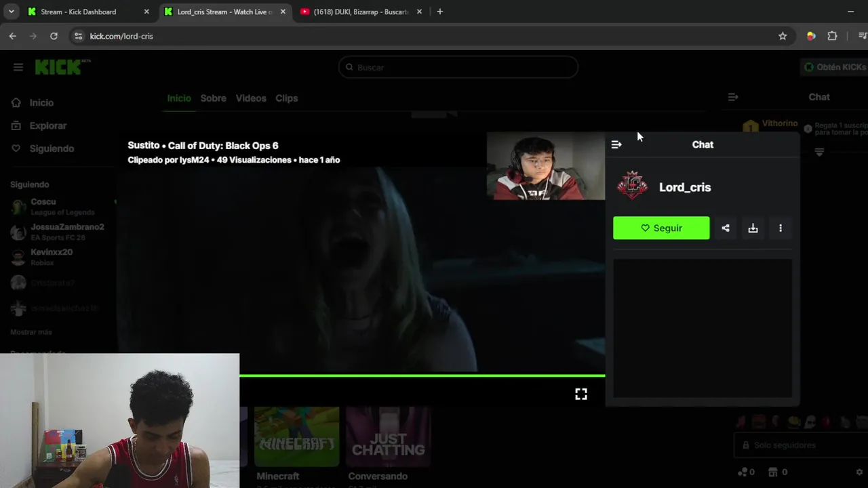
Task: Switch to the Sobre channel tab
Action: coord(213,98)
